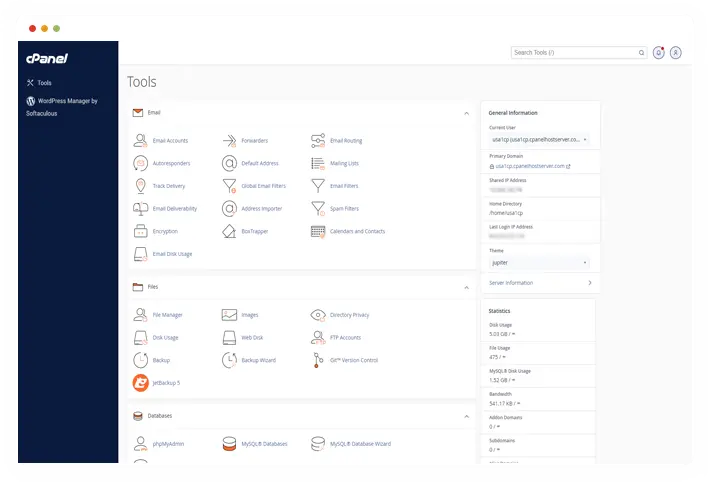This screenshot has height=491, width=710.
Task: Open the Address Importer icon
Action: 229,208
